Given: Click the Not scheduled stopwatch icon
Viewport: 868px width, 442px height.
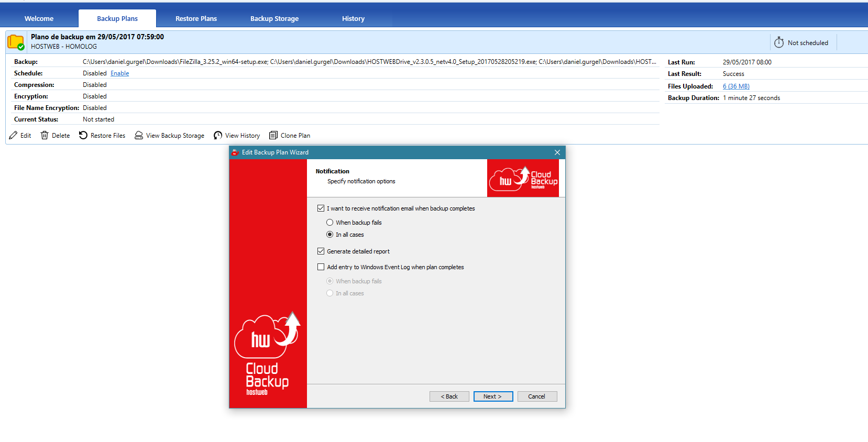Looking at the screenshot, I should tap(779, 42).
